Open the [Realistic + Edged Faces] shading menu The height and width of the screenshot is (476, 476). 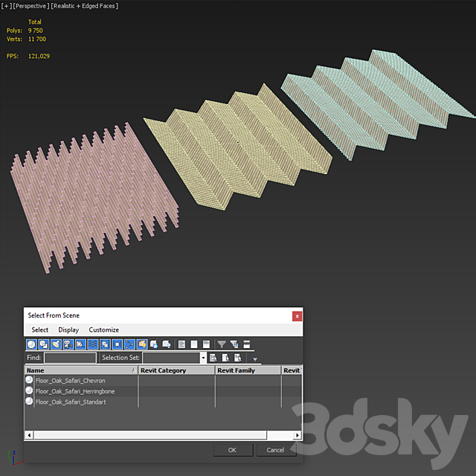pyautogui.click(x=85, y=6)
